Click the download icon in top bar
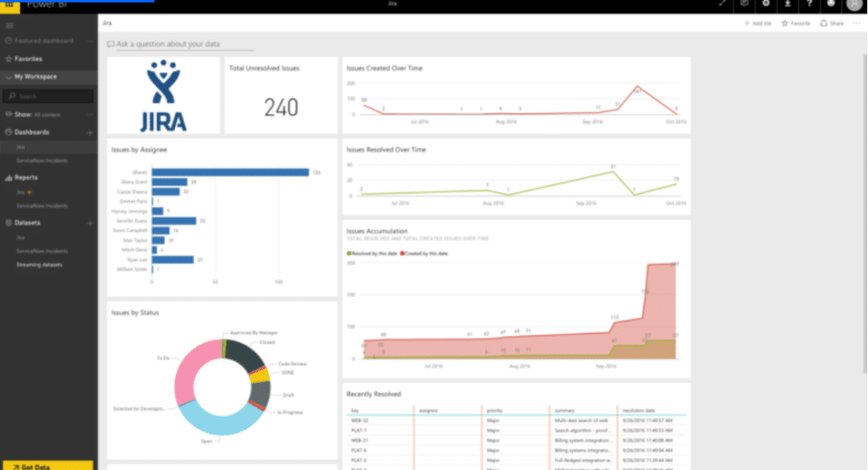The image size is (868, 470). [787, 4]
